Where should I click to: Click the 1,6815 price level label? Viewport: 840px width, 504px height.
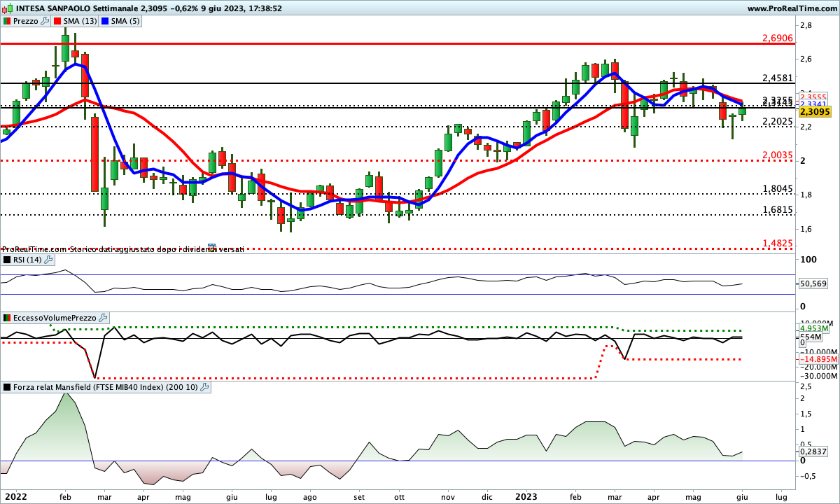click(x=776, y=209)
